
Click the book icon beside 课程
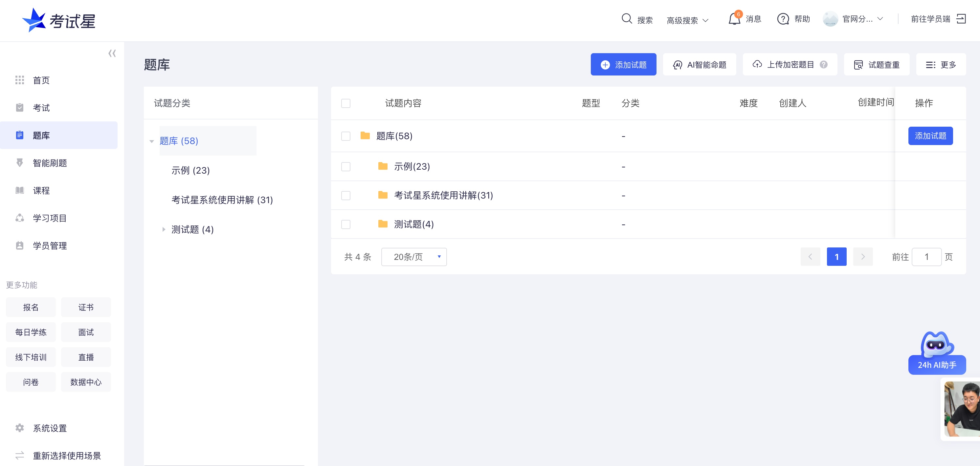click(19, 190)
